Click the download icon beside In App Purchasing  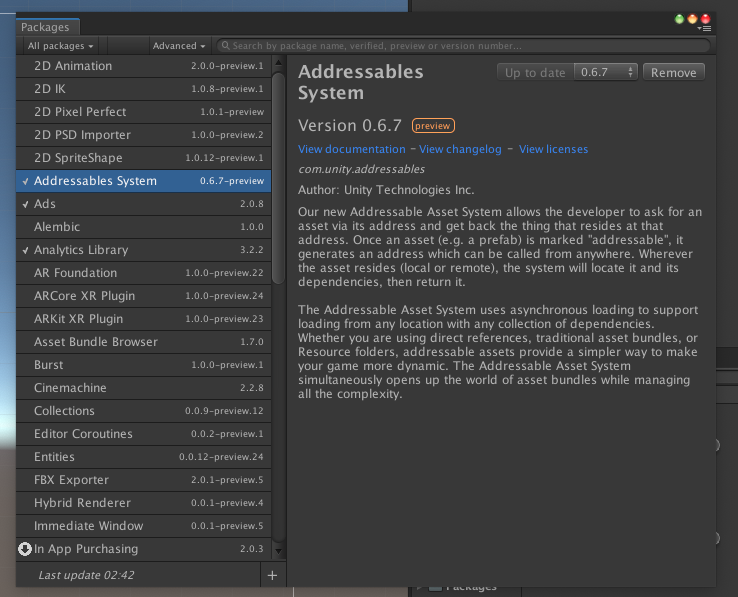(x=24, y=549)
